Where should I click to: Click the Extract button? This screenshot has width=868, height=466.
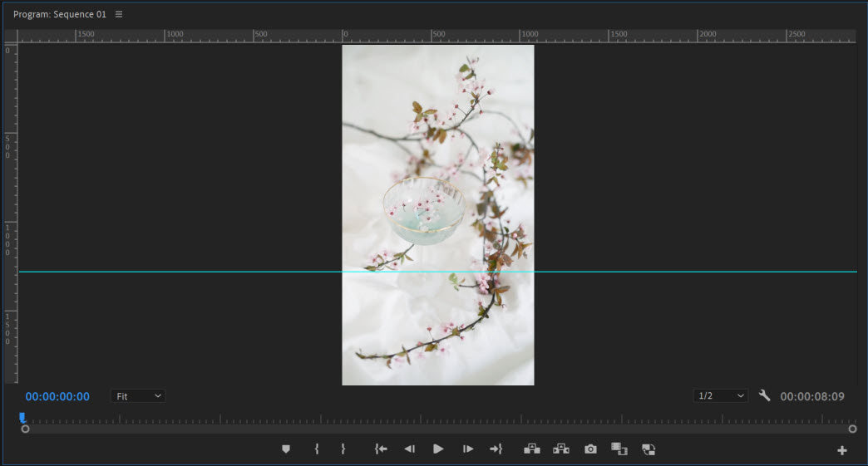tap(560, 449)
